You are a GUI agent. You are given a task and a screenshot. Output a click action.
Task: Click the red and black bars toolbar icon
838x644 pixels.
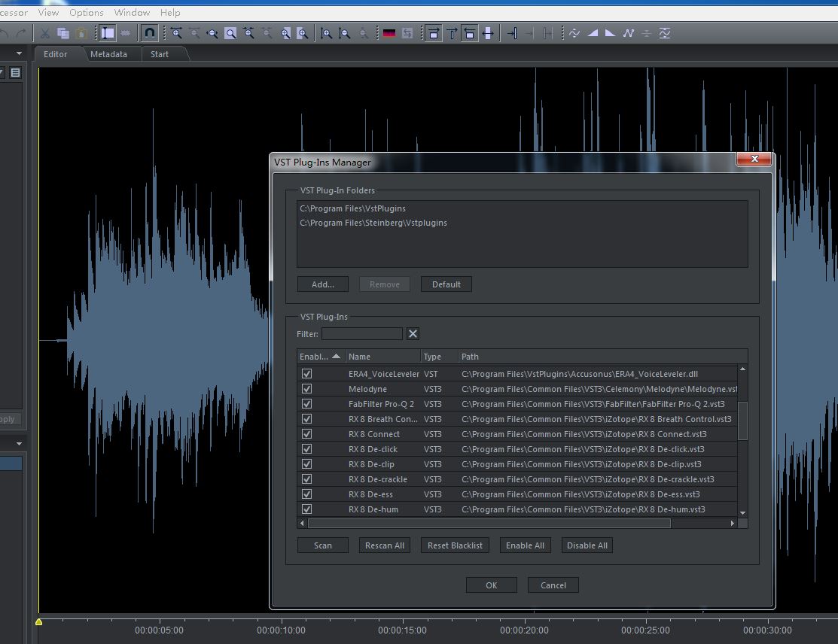(x=389, y=33)
